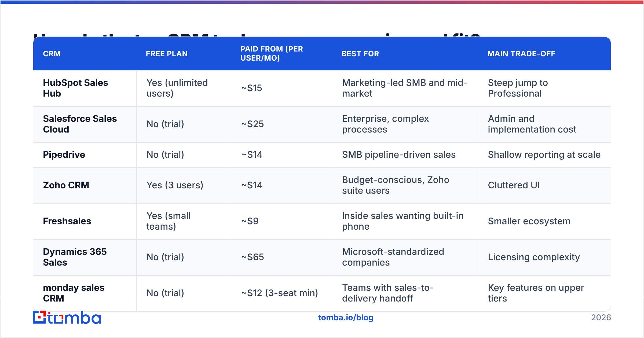This screenshot has height=338, width=644.
Task: Open the tomba.io/blog link
Action: point(346,318)
